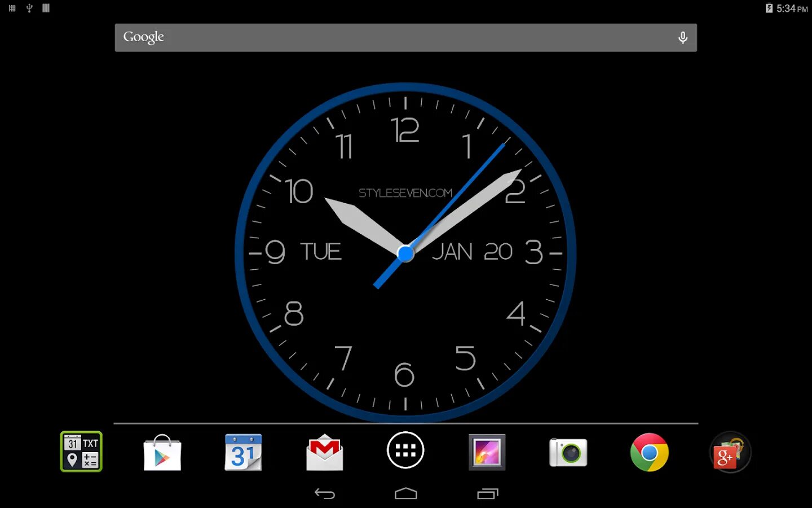Open the Google+ folder icon

pos(730,452)
